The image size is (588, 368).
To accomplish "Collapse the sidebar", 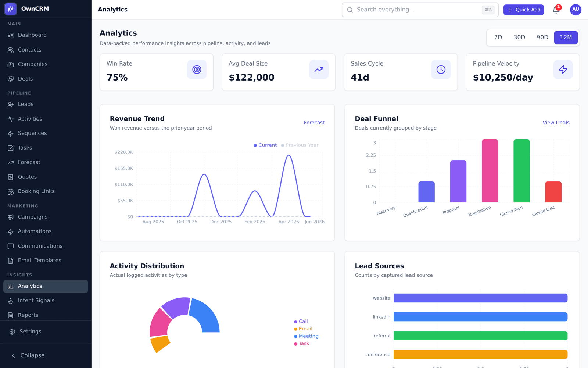I will pos(46,355).
